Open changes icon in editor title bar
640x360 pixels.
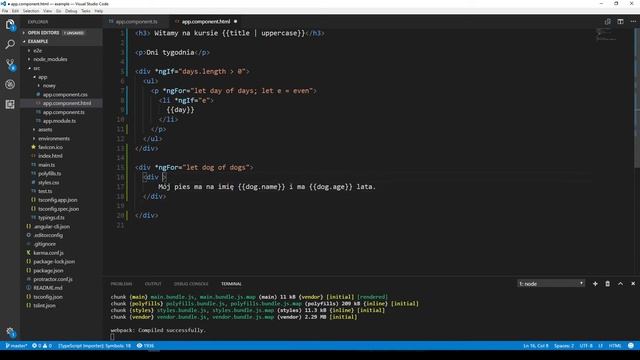click(608, 22)
